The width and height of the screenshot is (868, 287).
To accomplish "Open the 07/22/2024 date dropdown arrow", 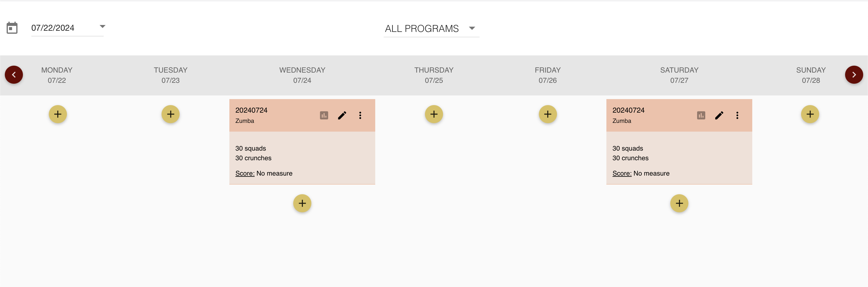I will [102, 27].
